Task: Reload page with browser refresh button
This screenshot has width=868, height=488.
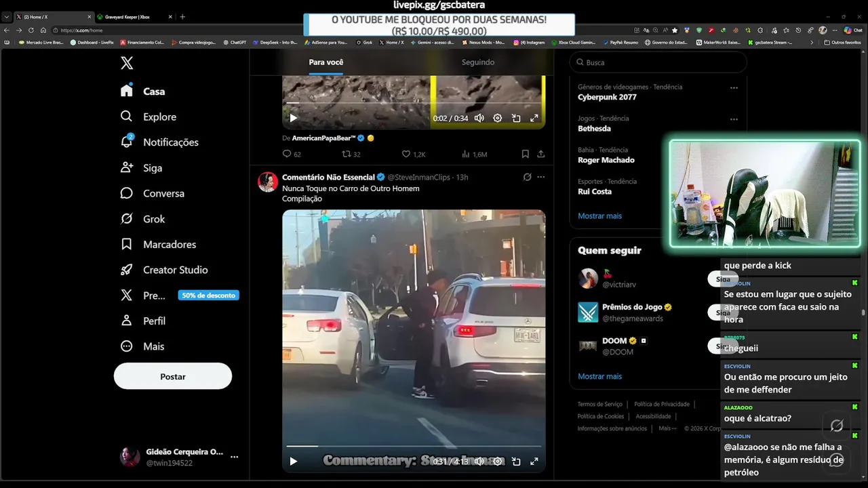Action: pos(31,30)
